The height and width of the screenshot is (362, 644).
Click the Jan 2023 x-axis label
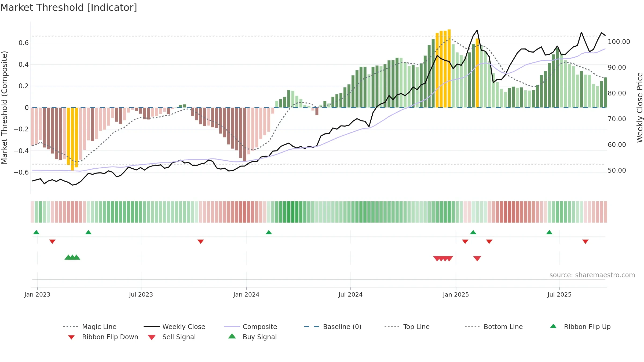37,294
